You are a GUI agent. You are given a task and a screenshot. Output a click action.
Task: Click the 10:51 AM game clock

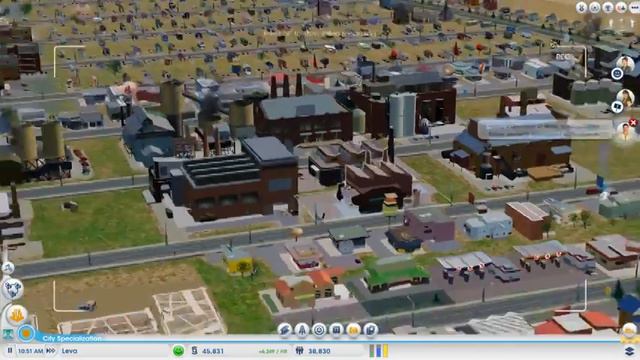click(31, 351)
